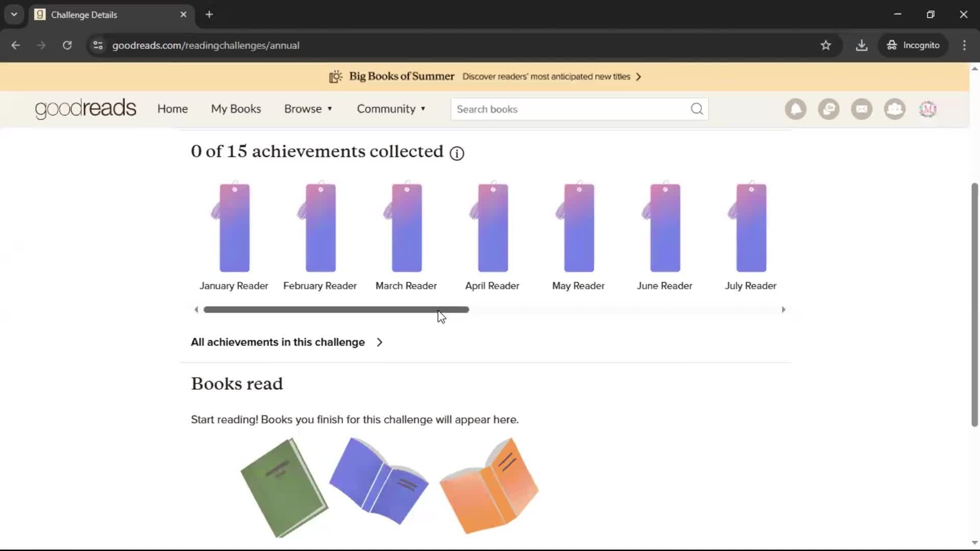Viewport: 980px width, 551px height.
Task: Expand the Community dropdown menu
Action: pos(391,109)
